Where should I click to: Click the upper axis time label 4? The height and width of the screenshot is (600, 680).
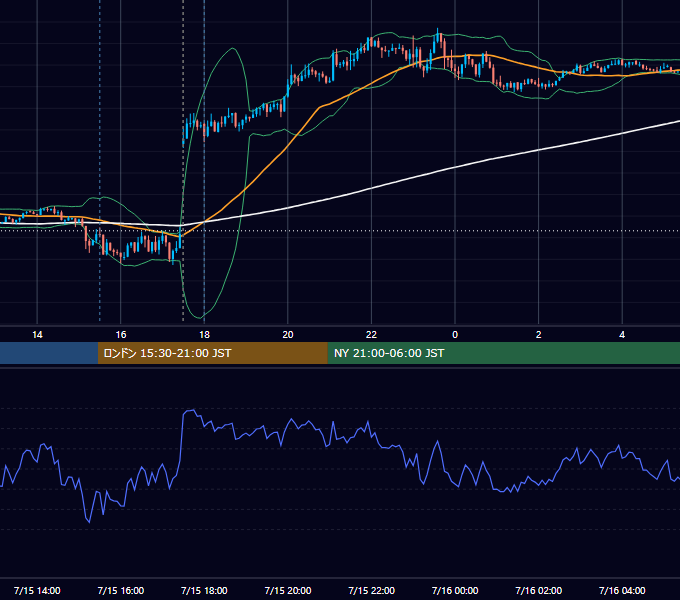click(x=622, y=335)
